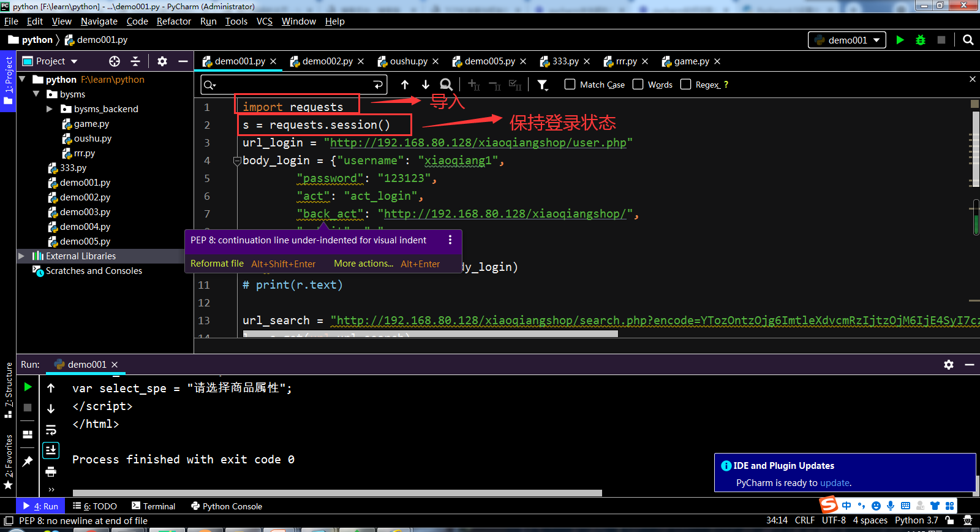This screenshot has width=980, height=532.
Task: Run the demo001 configuration with the green play button
Action: tap(900, 40)
